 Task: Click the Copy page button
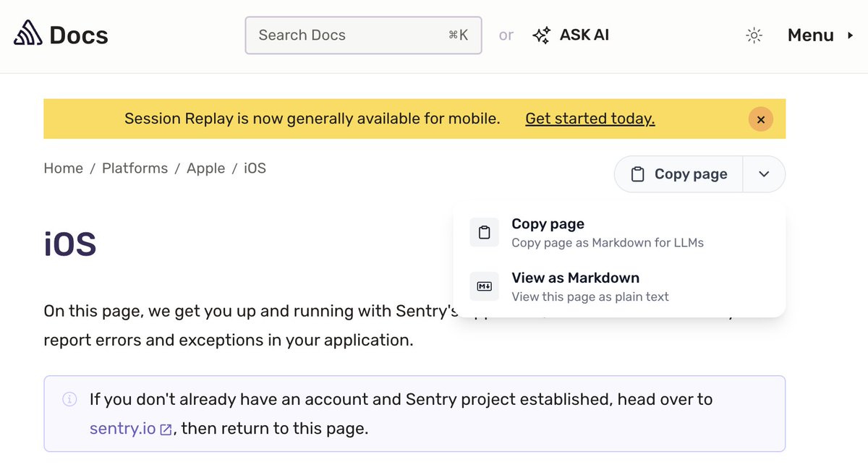(x=678, y=174)
